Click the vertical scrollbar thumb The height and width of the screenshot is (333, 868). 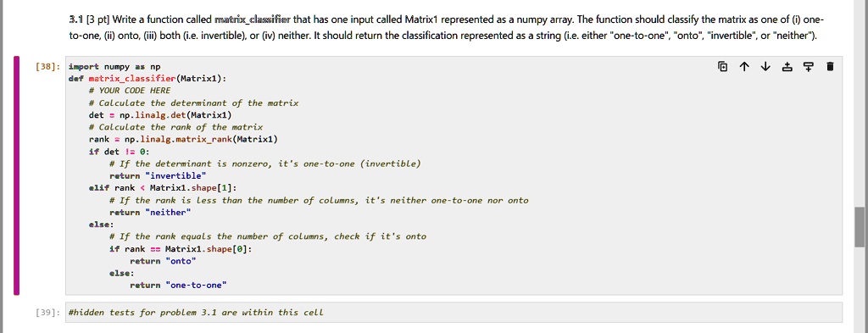click(860, 227)
